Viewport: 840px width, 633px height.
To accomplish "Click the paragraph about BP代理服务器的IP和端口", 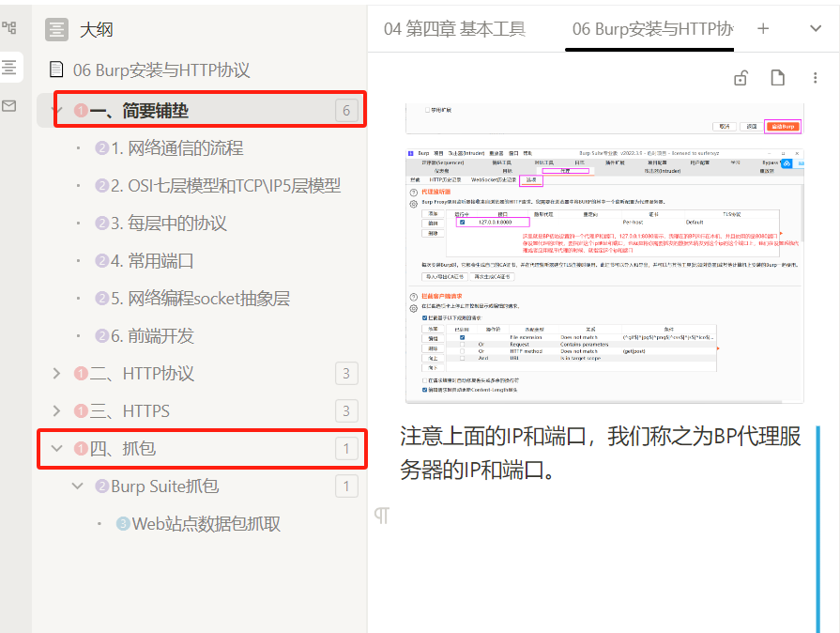I will [600, 453].
